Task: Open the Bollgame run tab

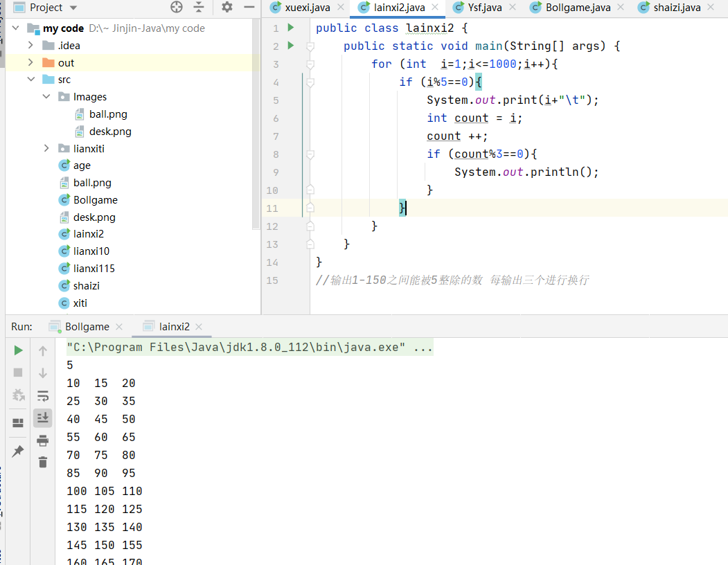Action: [87, 327]
